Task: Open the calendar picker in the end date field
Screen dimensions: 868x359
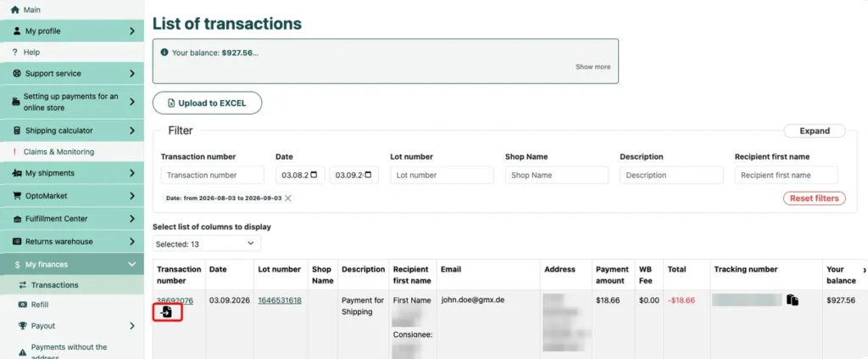Action: [368, 175]
